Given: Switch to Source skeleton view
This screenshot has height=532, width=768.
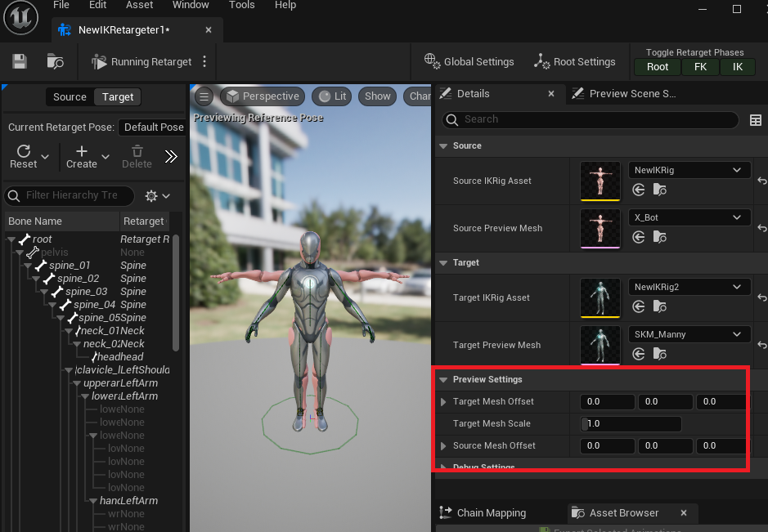Looking at the screenshot, I should [70, 97].
